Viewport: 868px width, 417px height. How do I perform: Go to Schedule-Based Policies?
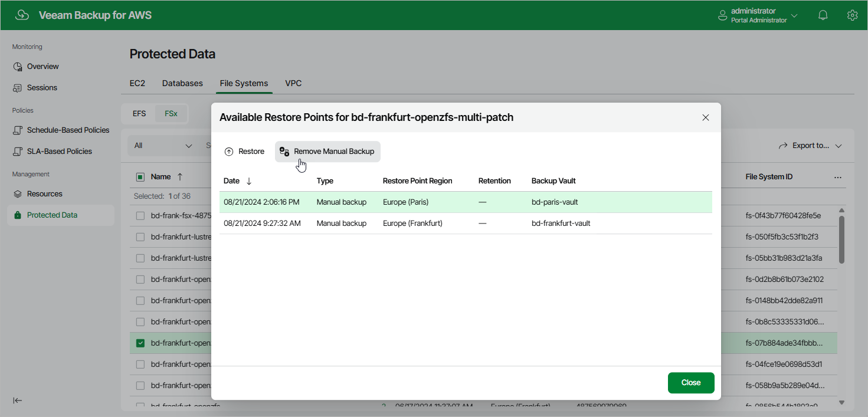click(x=68, y=130)
